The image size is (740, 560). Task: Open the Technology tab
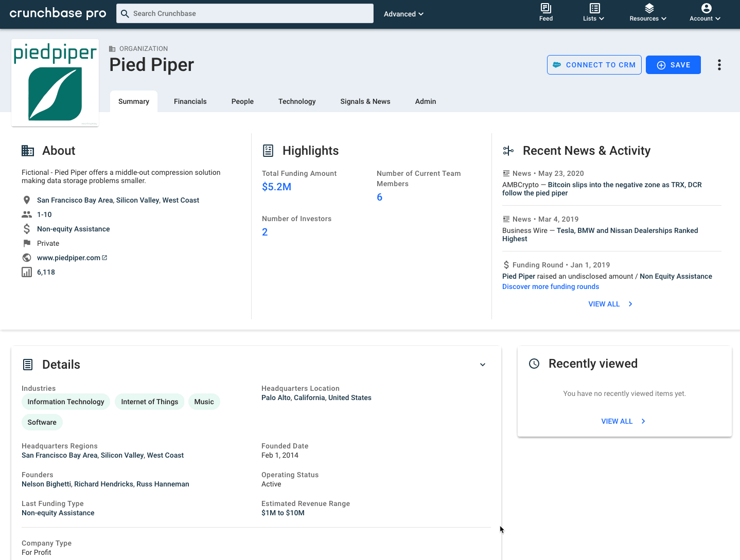pyautogui.click(x=297, y=101)
